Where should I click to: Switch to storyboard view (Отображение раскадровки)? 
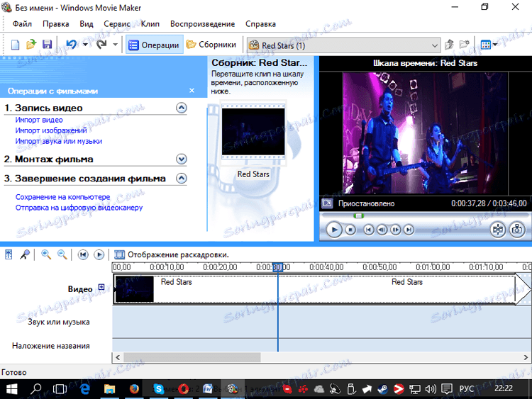[171, 254]
